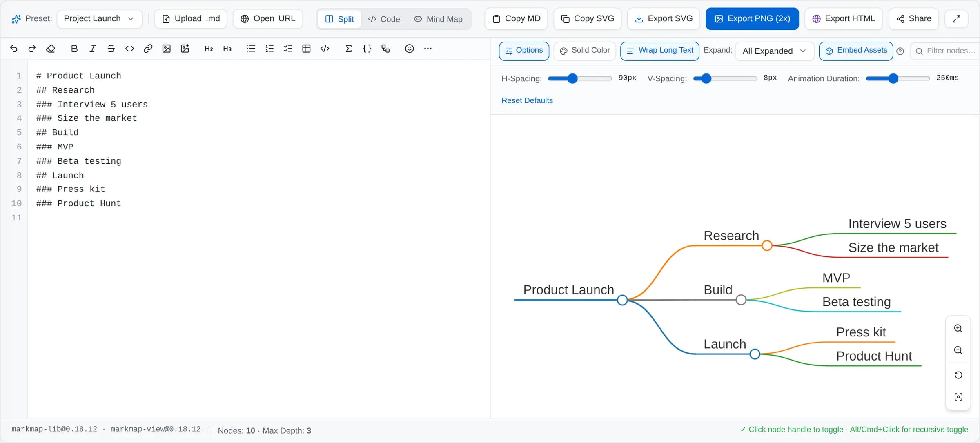Viewport: 980px width, 443px height.
Task: Toggle Embed Assets
Action: [x=856, y=51]
